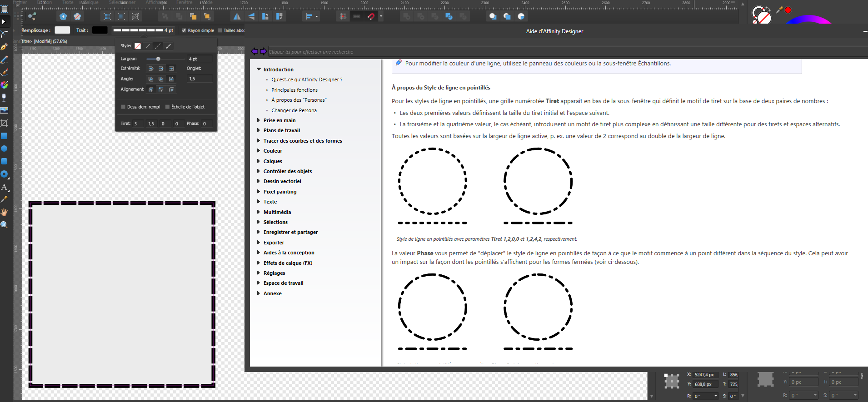Enable Échelle de l'objet checkbox
Image resolution: width=868 pixels, height=402 pixels.
(x=167, y=107)
